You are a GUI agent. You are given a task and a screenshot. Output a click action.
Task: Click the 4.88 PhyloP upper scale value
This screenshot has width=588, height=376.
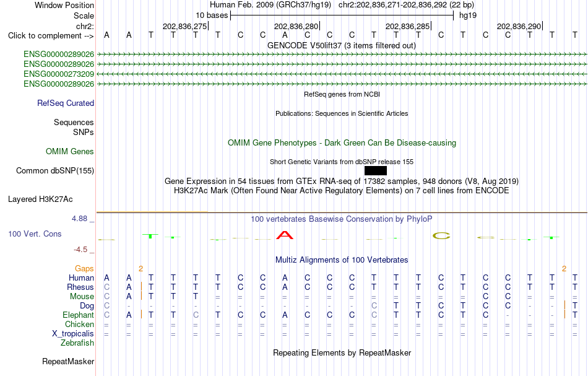point(79,219)
